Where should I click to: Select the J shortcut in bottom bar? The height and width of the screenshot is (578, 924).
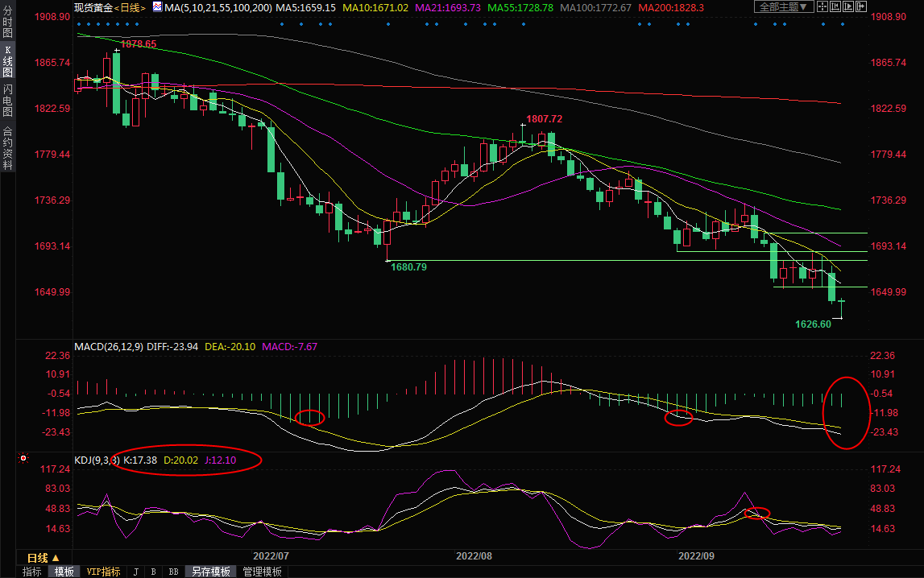pyautogui.click(x=135, y=572)
